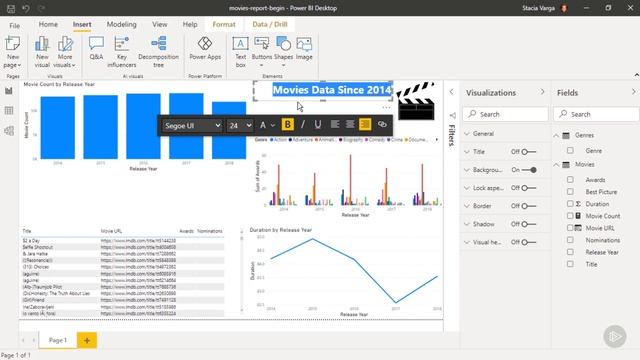Align text left in format toolbar

(x=335, y=124)
